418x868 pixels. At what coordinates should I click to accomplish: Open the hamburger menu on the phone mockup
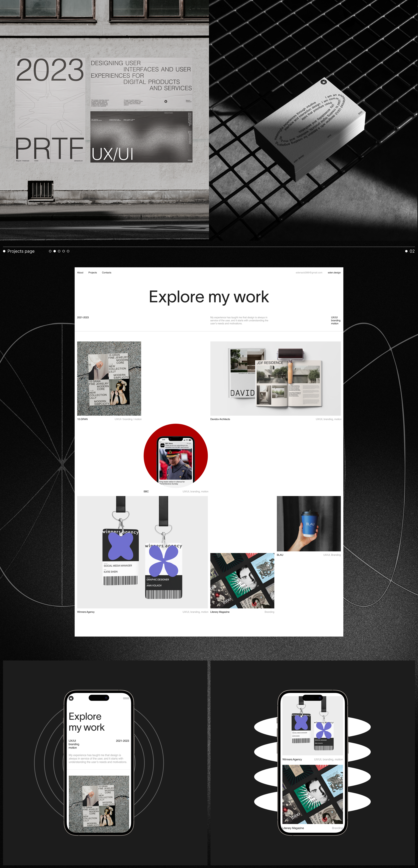(126, 698)
